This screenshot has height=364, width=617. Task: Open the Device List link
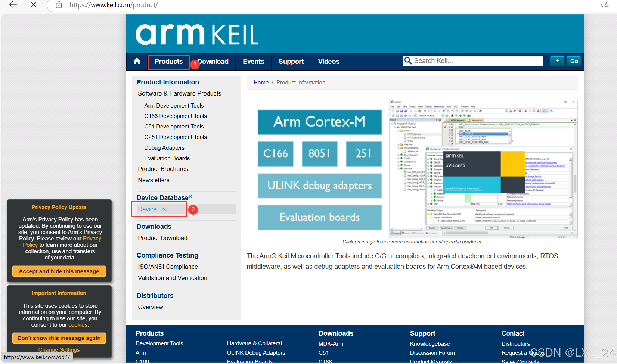tap(153, 209)
